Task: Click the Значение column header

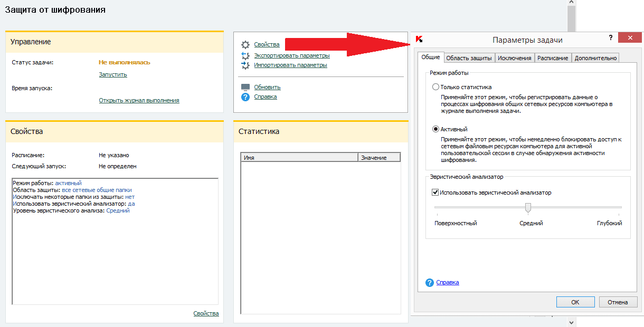Action: coord(379,158)
